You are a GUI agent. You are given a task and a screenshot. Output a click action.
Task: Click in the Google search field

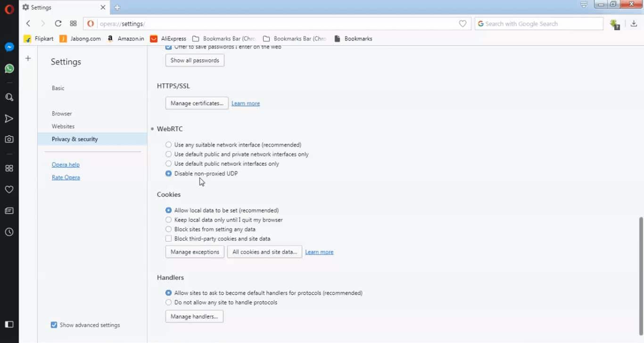click(x=542, y=24)
